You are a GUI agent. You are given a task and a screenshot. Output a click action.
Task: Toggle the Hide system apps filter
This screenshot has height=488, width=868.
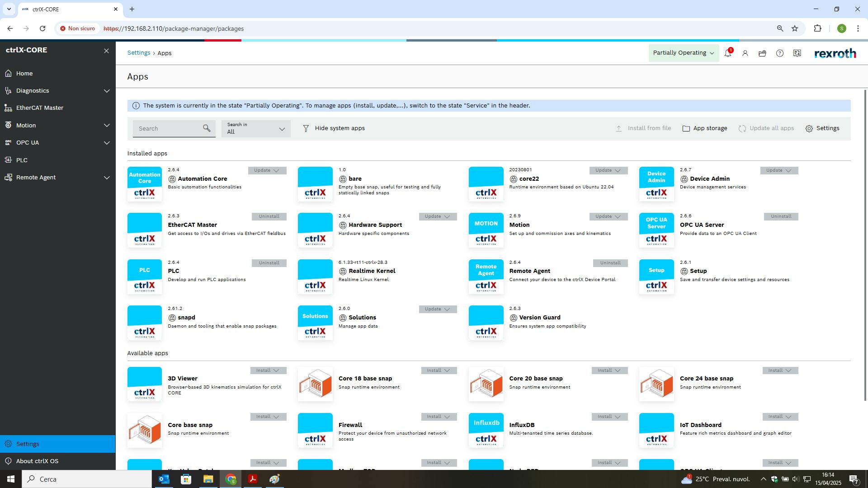tap(334, 128)
